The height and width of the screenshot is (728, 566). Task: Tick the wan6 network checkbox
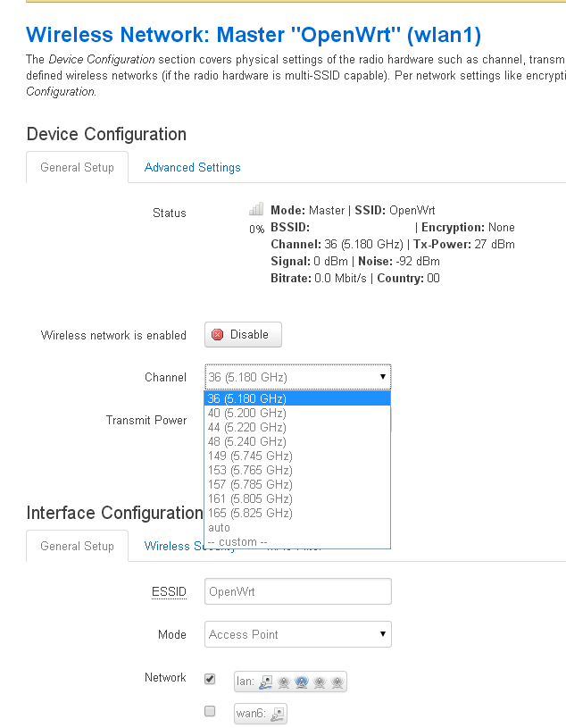[x=210, y=711]
